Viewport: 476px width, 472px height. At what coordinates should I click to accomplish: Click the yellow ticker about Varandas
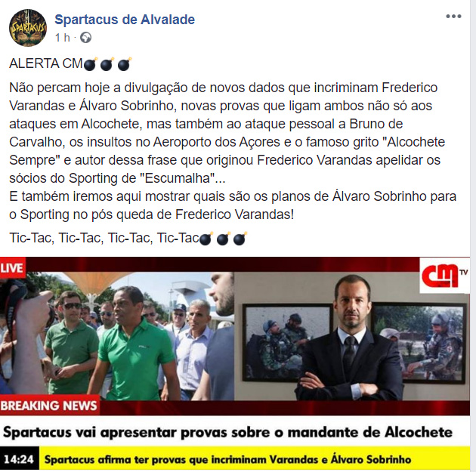(x=255, y=459)
